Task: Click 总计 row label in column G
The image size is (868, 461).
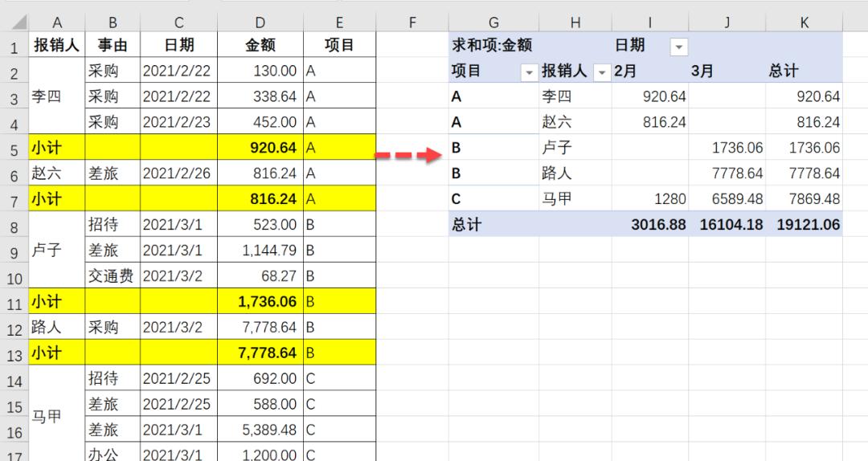Action: 493,224
